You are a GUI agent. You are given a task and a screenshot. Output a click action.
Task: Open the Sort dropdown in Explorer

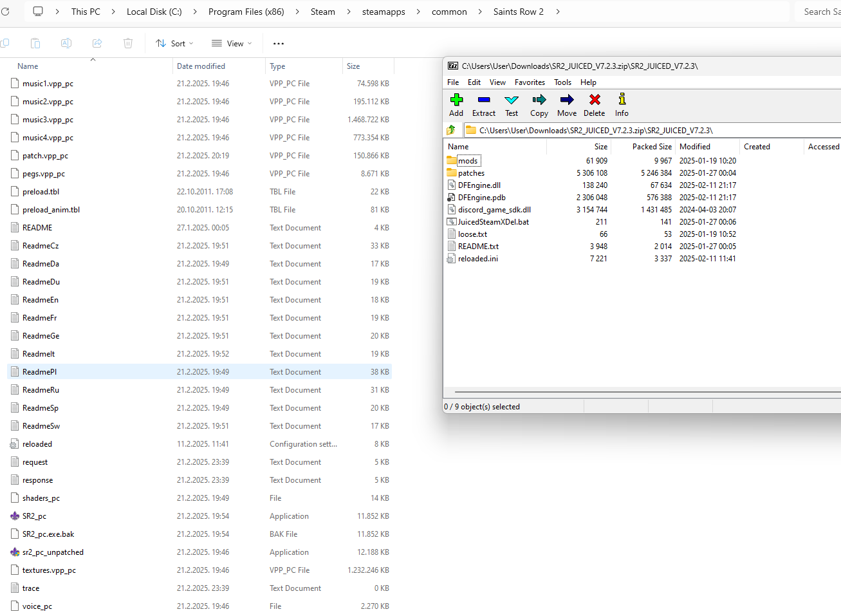point(174,44)
